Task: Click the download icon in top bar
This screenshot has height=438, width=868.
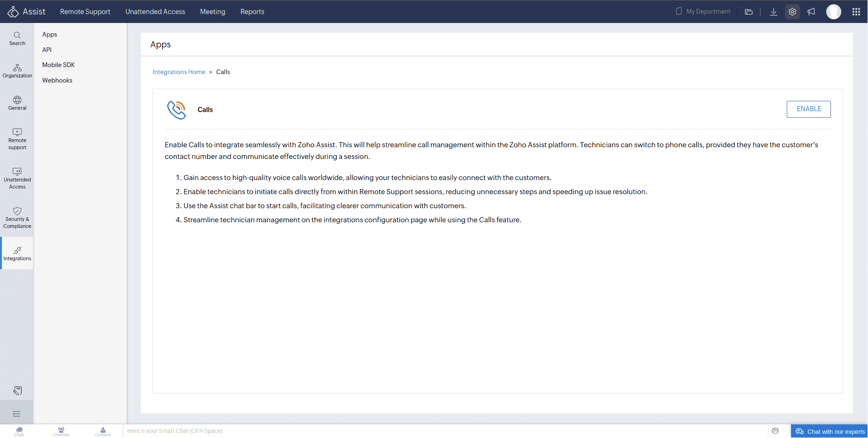Action: pos(774,12)
